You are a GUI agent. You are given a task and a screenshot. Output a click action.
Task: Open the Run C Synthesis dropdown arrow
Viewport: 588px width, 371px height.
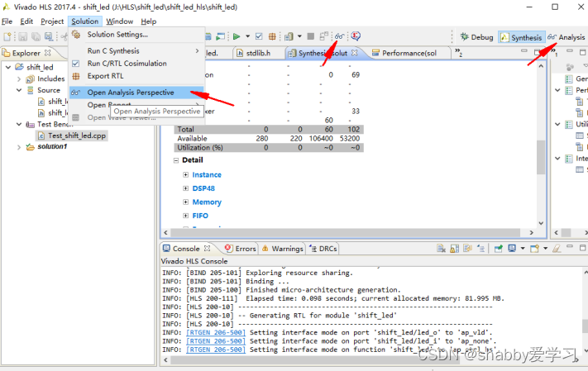click(247, 36)
